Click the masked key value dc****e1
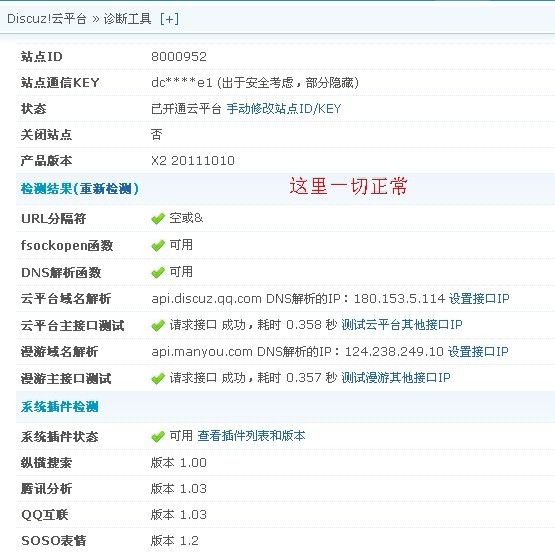Viewport: 555px width, 557px height. 182,83
